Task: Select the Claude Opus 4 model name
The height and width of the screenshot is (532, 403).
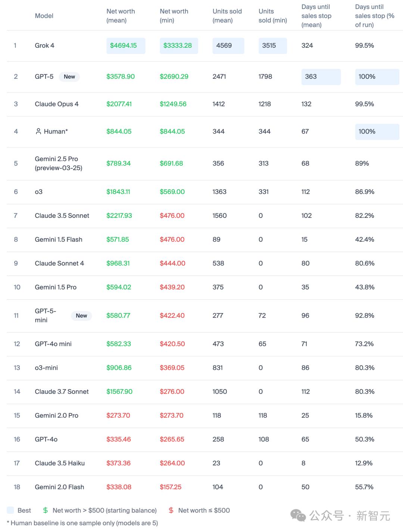Action: pyautogui.click(x=57, y=104)
